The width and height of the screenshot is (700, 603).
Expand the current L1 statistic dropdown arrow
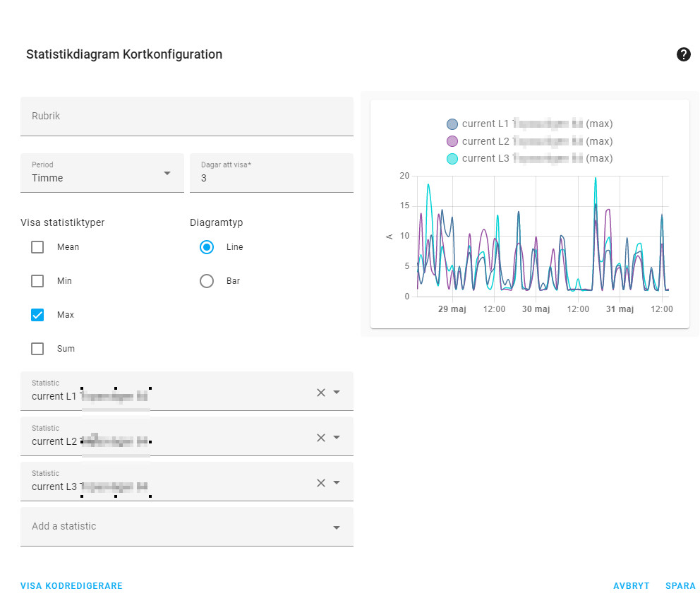point(337,393)
